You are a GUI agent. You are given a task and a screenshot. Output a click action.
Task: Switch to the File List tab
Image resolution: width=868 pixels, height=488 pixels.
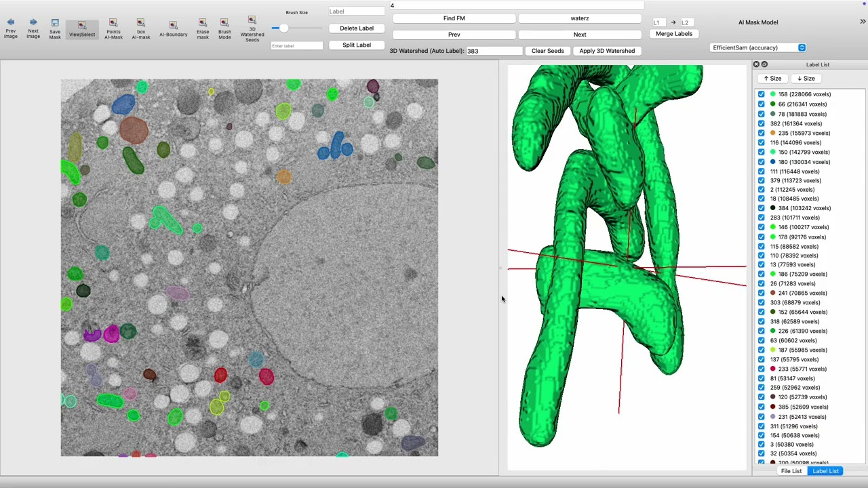[791, 471]
